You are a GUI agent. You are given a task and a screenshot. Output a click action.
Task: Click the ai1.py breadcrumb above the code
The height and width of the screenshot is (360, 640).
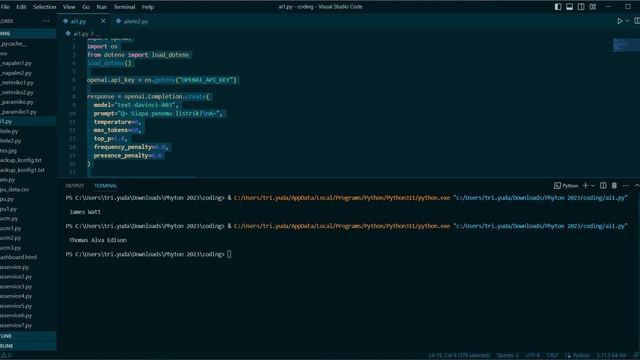(x=80, y=34)
